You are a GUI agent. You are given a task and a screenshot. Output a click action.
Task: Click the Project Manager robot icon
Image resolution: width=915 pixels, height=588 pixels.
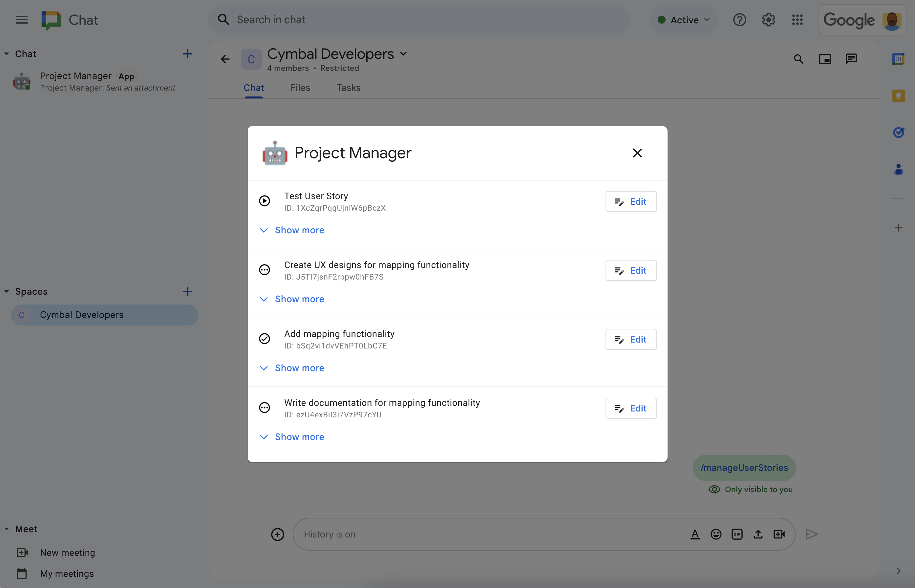(x=274, y=153)
